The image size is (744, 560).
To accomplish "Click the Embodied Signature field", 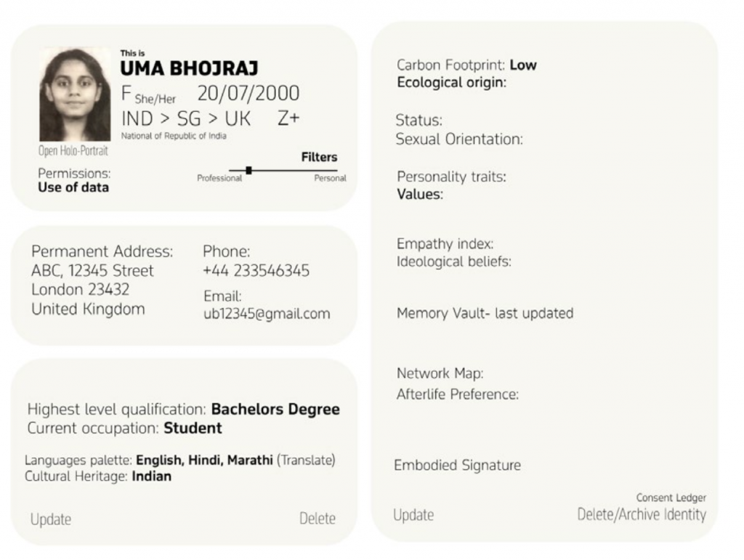I will click(457, 465).
